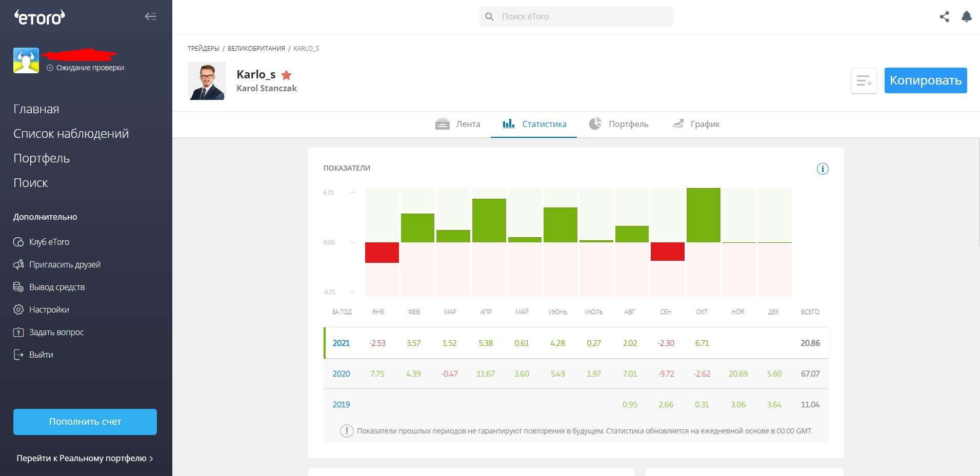This screenshot has width=980, height=476.
Task: Click the info icon in Показатели
Action: click(823, 169)
